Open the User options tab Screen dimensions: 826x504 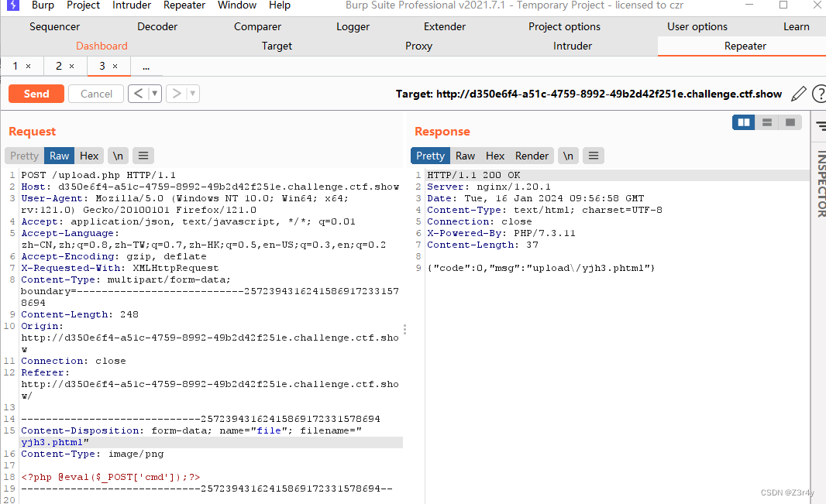pyautogui.click(x=697, y=27)
